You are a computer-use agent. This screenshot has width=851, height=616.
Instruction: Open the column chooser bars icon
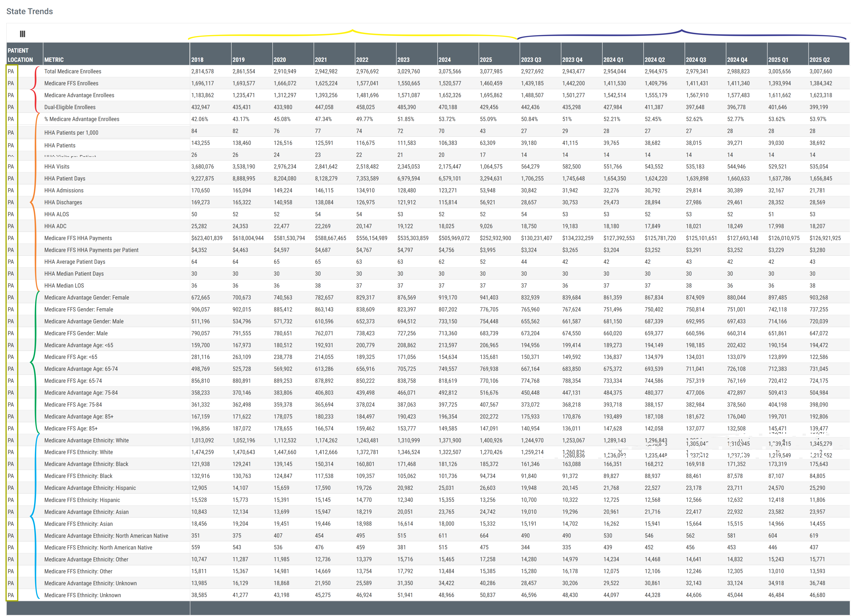tap(23, 34)
